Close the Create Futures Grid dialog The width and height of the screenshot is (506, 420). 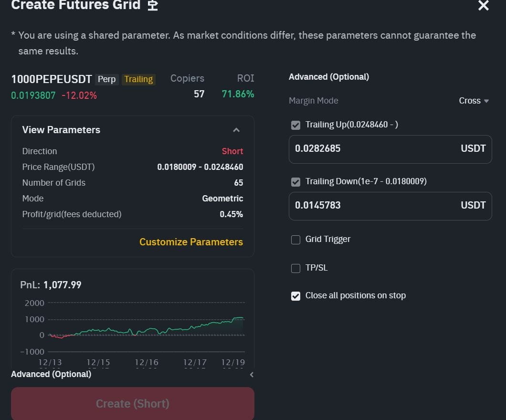[x=483, y=6]
